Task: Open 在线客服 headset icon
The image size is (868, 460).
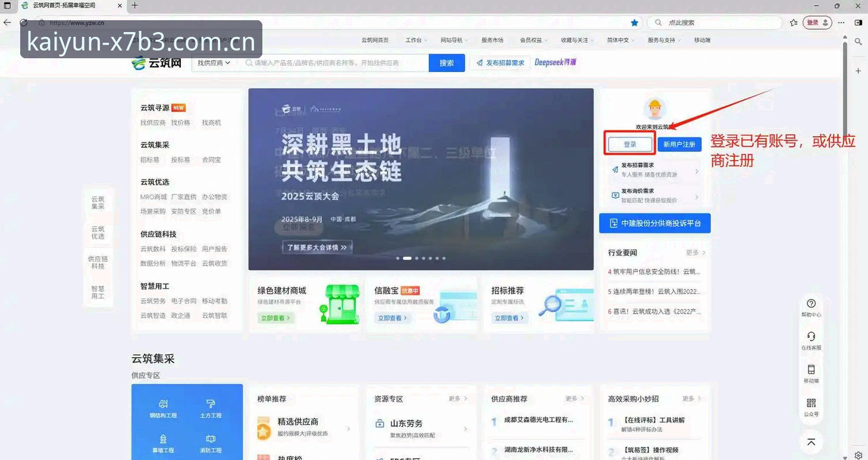Action: click(x=811, y=336)
